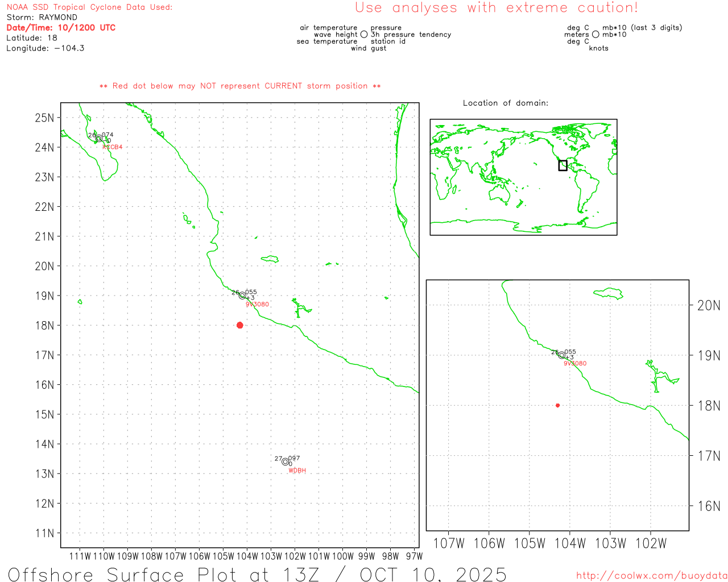Click the legend circle beside 'meters'

[595, 35]
